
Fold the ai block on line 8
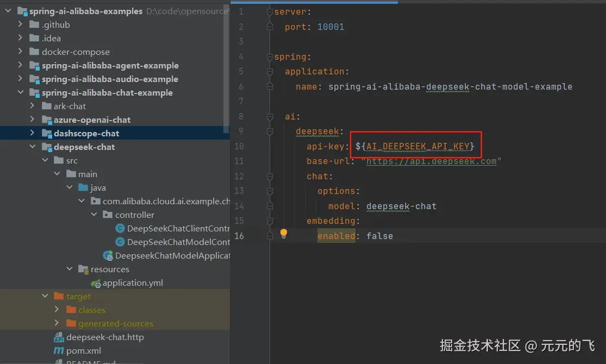(270, 117)
